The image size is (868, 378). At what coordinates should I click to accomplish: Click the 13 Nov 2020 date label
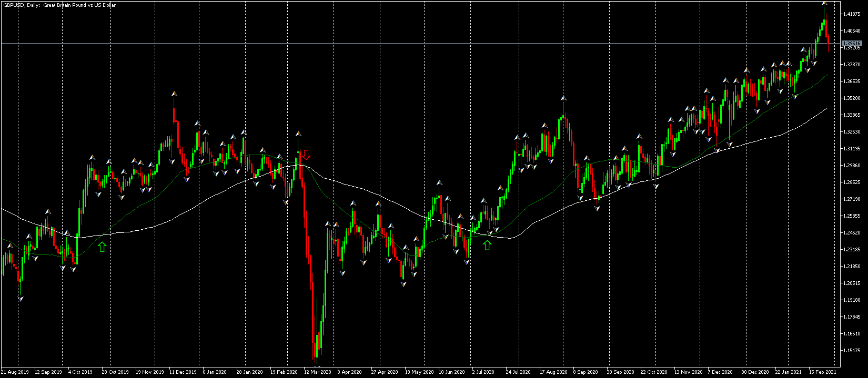688,372
